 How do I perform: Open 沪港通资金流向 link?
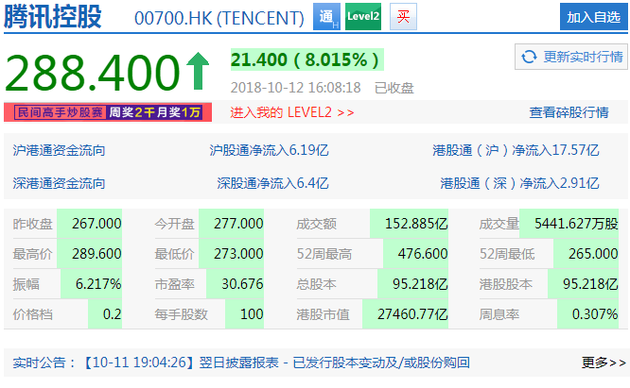point(59,151)
